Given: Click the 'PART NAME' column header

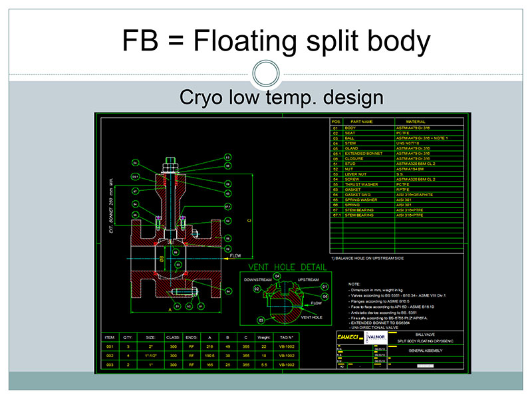Looking at the screenshot, I should (x=361, y=122).
